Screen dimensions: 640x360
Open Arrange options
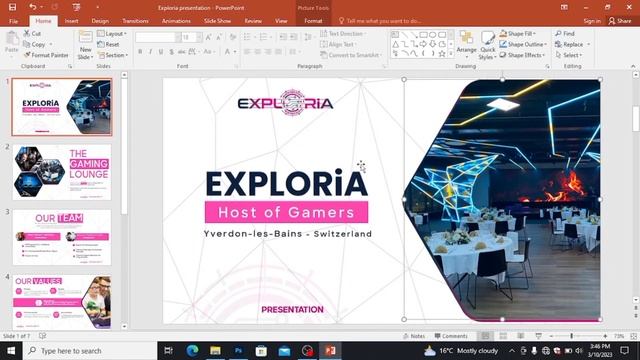click(466, 44)
